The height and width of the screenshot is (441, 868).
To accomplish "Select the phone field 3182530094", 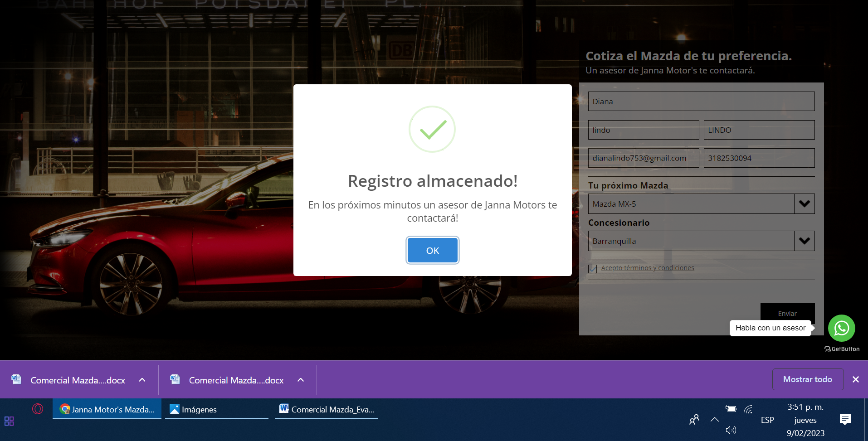I will (759, 158).
